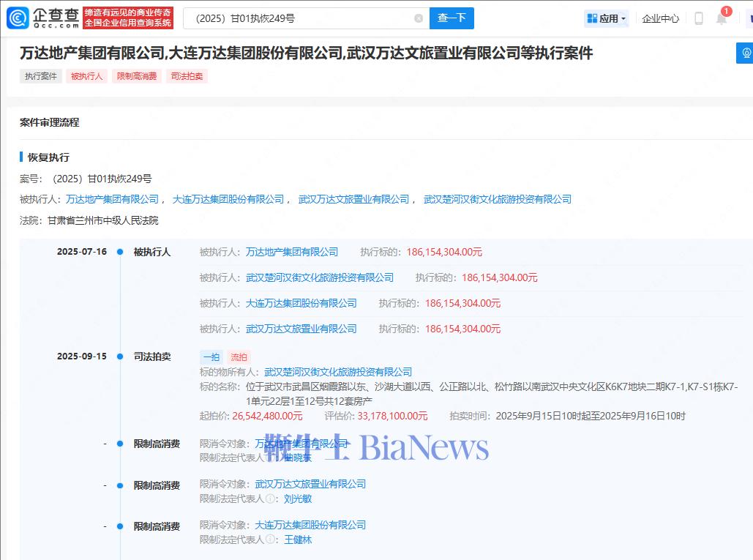
Task: Open 万达地产集团有限公司 link in 被执行人 header row
Action: [112, 199]
